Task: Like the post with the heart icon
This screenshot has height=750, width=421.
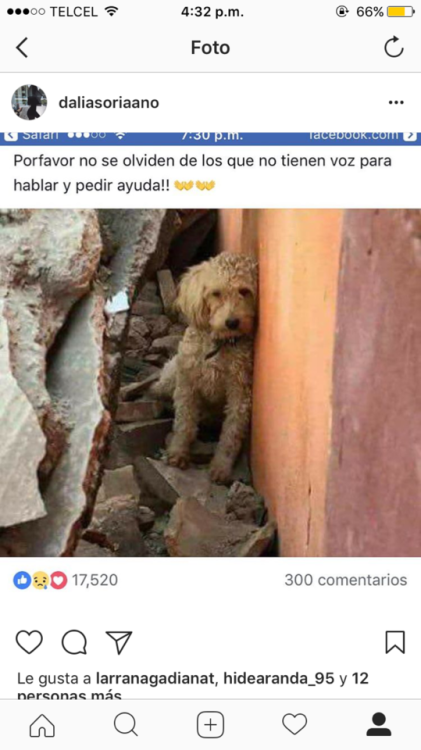Action: (29, 642)
